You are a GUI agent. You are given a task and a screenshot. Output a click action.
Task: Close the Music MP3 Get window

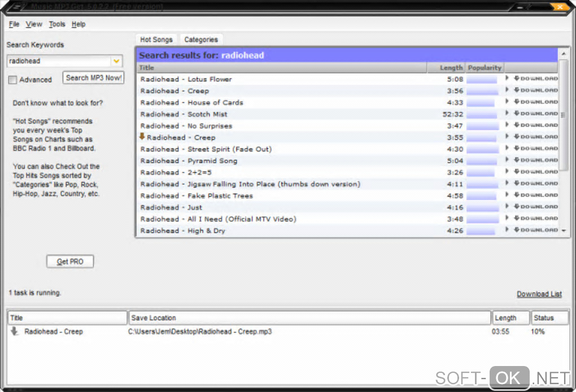pyautogui.click(x=560, y=7)
